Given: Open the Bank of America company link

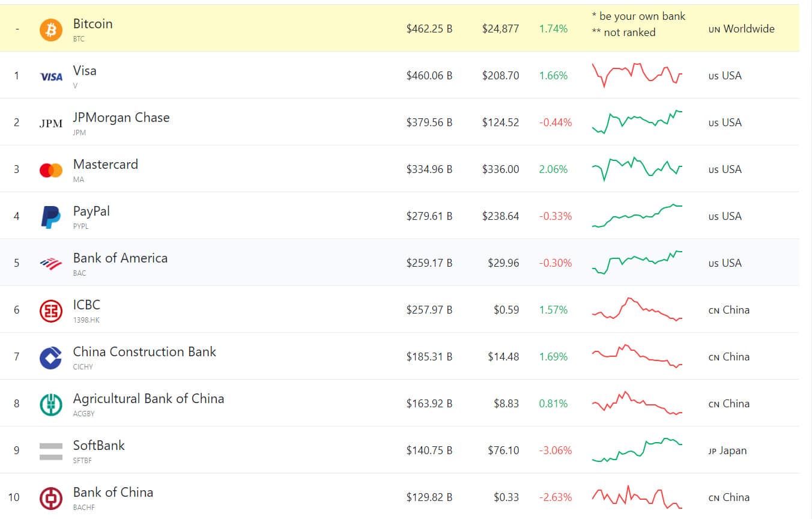Looking at the screenshot, I should pyautogui.click(x=120, y=258).
